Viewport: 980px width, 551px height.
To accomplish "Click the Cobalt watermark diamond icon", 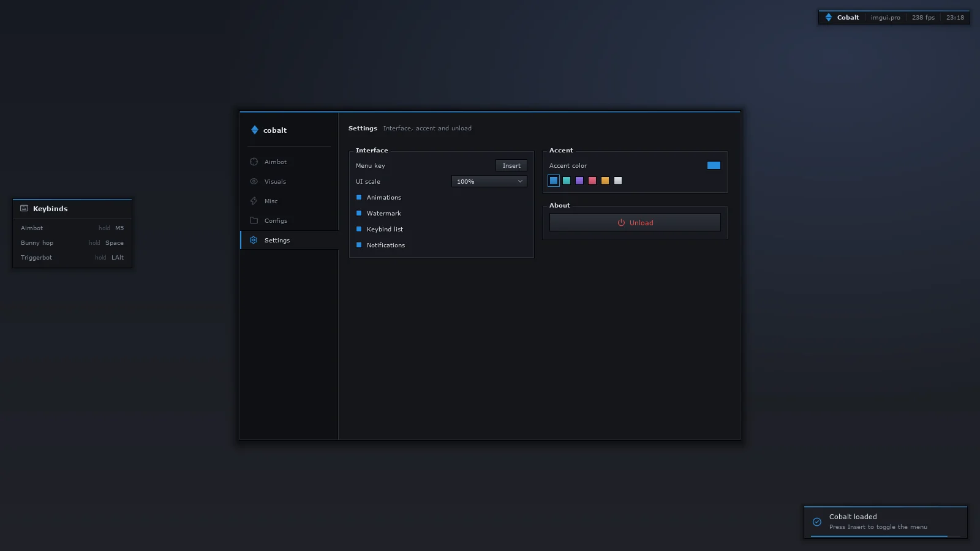I will [829, 17].
